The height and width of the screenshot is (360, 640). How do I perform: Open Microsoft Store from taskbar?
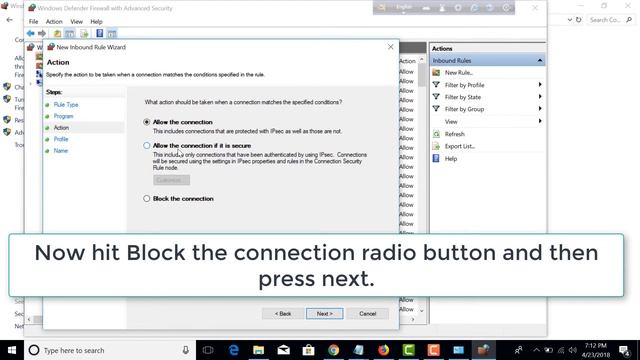308,350
